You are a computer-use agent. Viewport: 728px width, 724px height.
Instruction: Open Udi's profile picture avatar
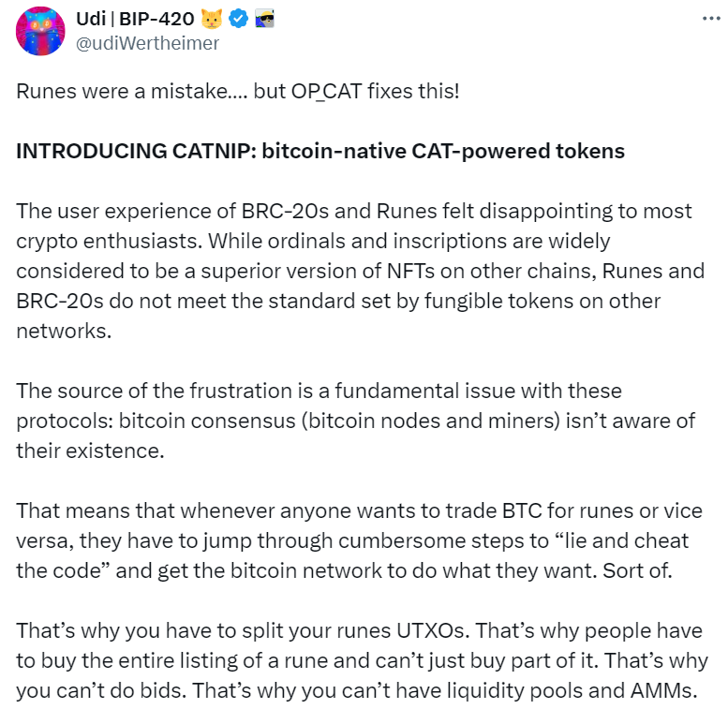pyautogui.click(x=39, y=32)
